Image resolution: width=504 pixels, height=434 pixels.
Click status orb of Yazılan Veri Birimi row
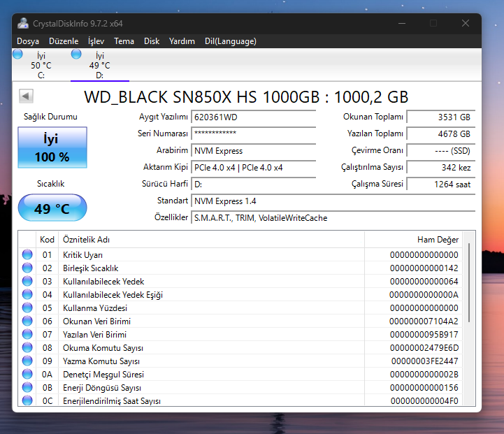(x=27, y=334)
